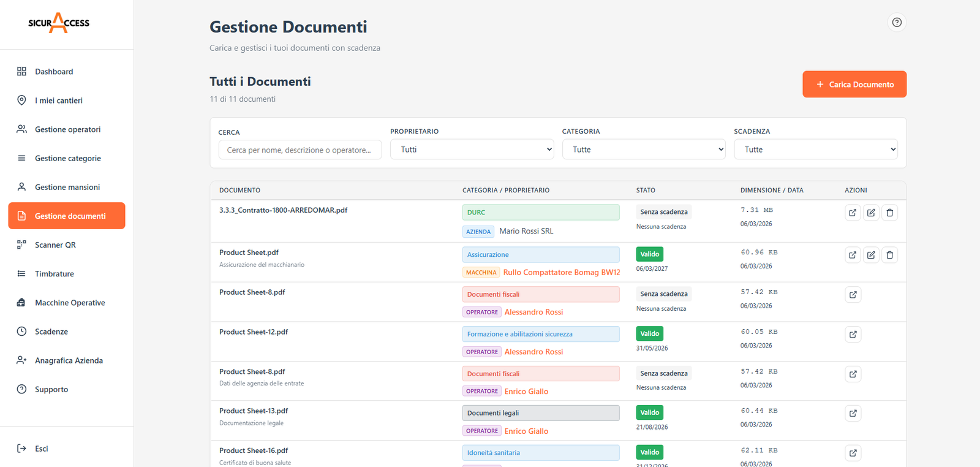
Task: Click the Carica Documento button
Action: click(854, 85)
